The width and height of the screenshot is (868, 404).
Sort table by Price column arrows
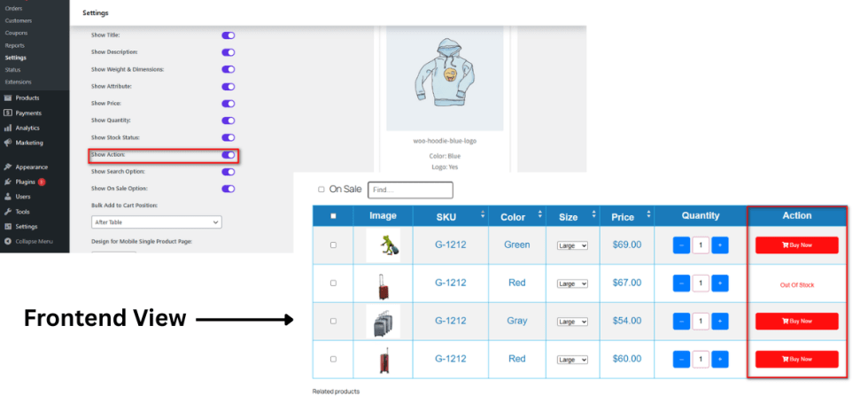click(648, 214)
